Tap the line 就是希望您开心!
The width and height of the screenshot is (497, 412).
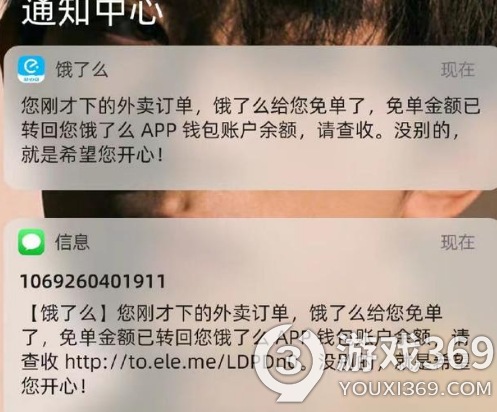point(93,155)
